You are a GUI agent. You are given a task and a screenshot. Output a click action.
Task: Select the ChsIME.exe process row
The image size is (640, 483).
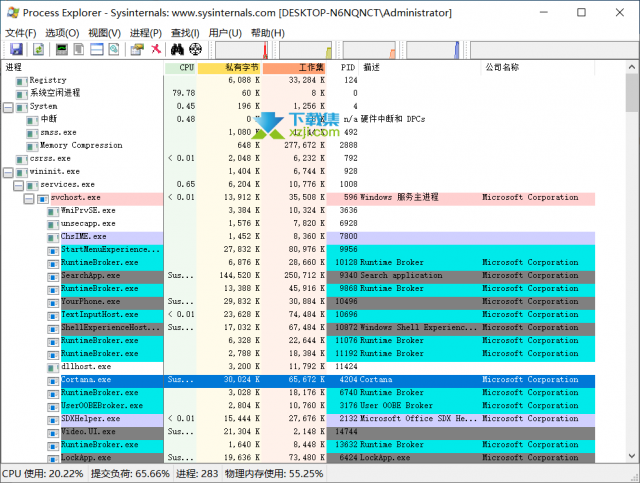(298, 236)
